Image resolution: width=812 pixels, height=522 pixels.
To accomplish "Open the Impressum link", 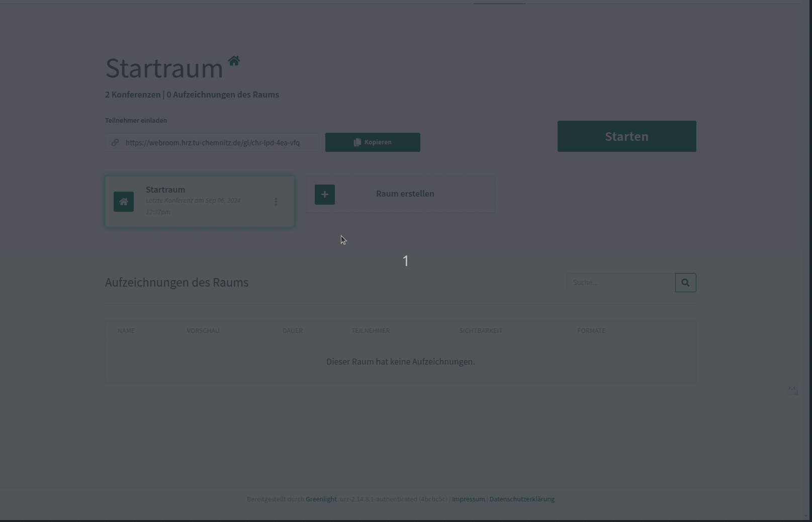I will tap(468, 499).
